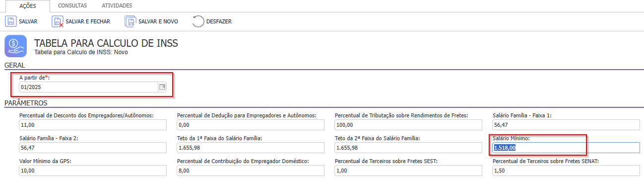Screen dimensions: 644x180
Task: Click the SALVAR E FECHAR button label
Action: tap(88, 21)
